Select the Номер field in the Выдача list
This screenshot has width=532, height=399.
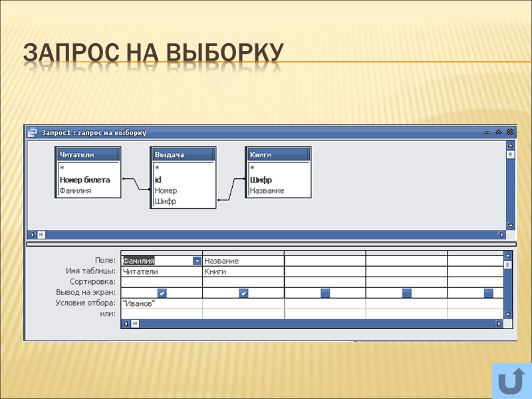pos(166,190)
